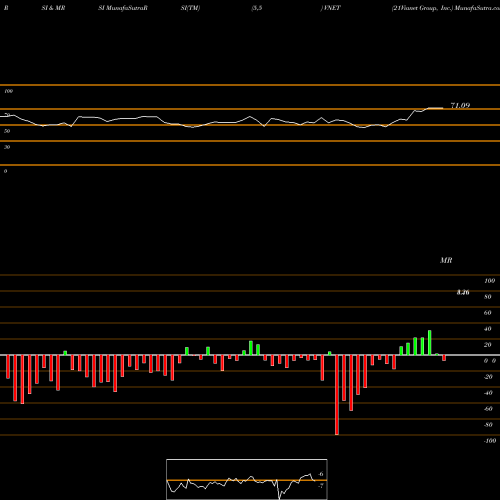The height and width of the screenshot is (500, 500).
Task: Click the -80 label on MR axis
Action: (488, 425)
